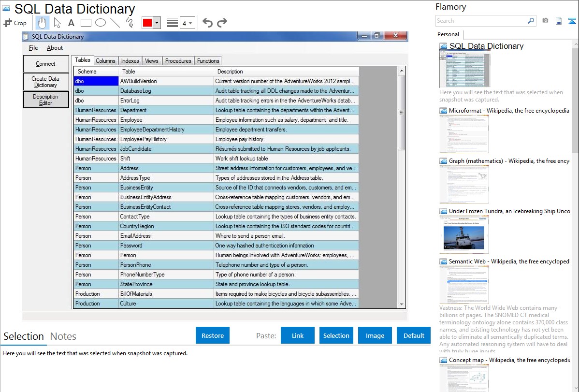Open the Procedures tab
The height and width of the screenshot is (392, 579).
pos(178,60)
